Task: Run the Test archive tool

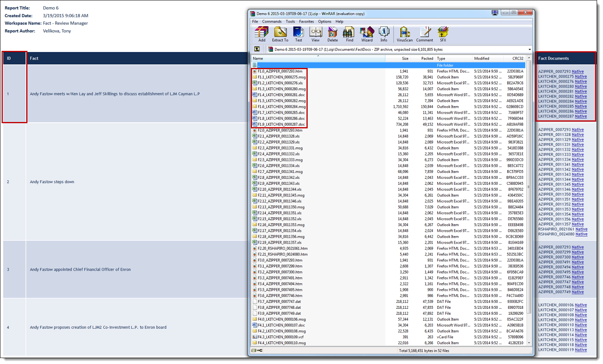Action: (298, 34)
